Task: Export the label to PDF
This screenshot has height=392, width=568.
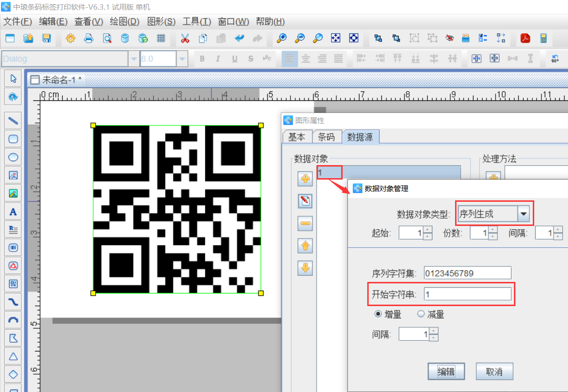Action: [x=526, y=38]
